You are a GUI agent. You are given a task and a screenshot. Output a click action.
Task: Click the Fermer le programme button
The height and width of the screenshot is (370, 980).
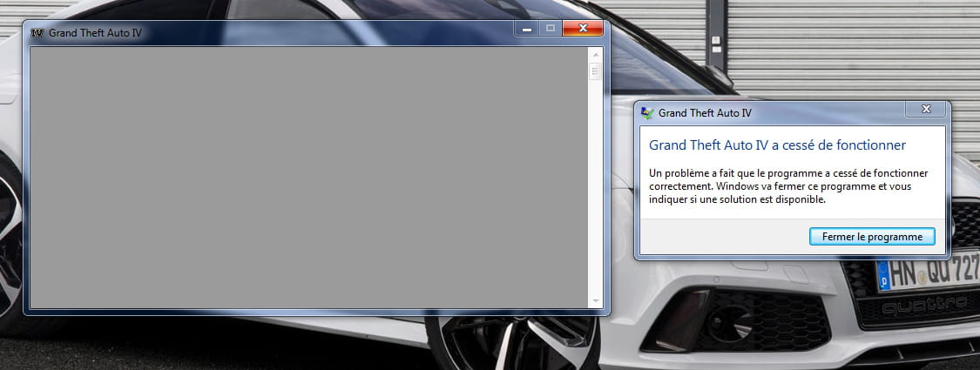(x=872, y=237)
